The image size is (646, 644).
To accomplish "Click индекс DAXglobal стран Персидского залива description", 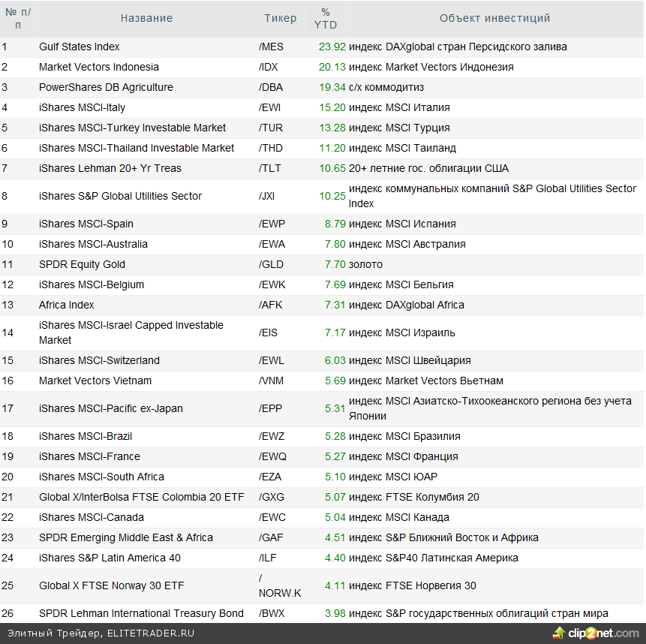I will coord(458,47).
